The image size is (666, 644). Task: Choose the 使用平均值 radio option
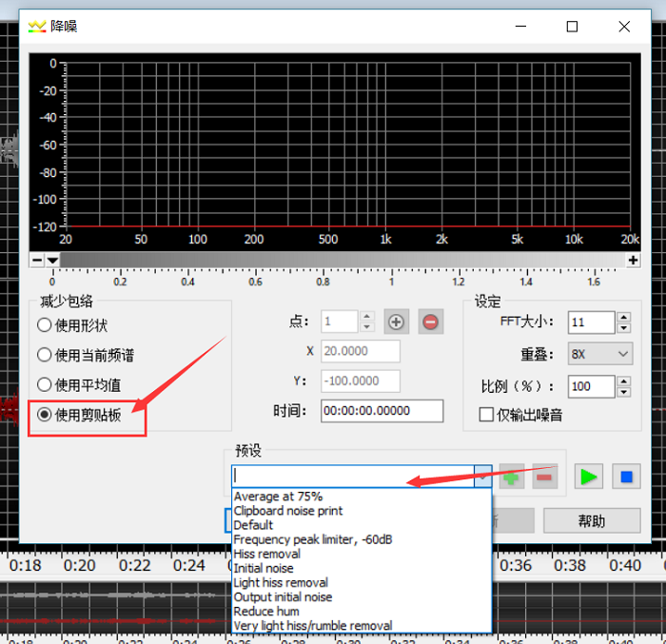click(x=44, y=385)
